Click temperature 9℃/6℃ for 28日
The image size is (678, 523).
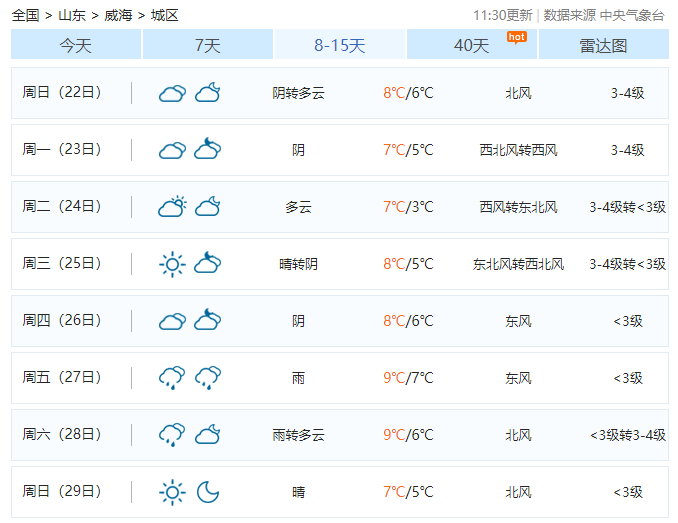pos(408,435)
